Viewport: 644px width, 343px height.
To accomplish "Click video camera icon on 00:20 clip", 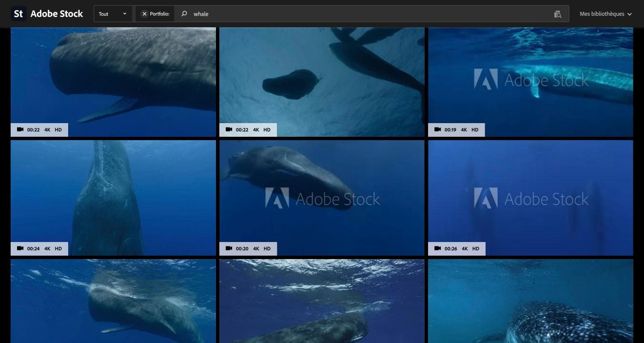I will point(229,248).
